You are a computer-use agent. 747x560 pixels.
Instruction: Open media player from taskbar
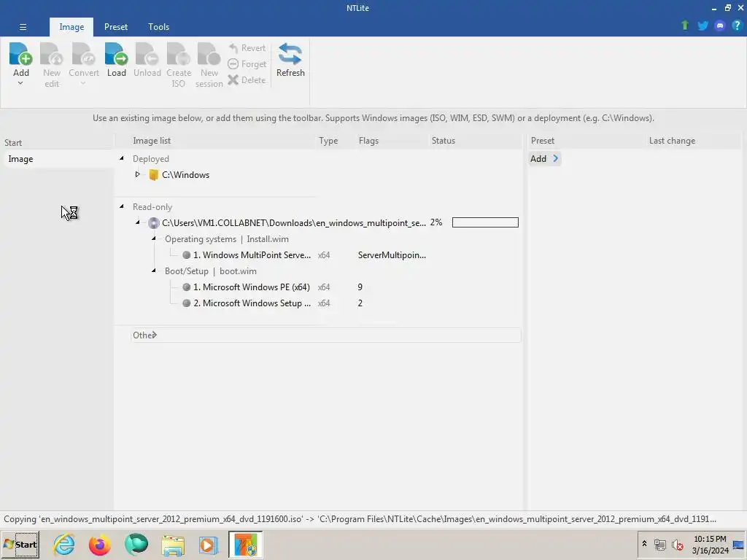tap(208, 545)
